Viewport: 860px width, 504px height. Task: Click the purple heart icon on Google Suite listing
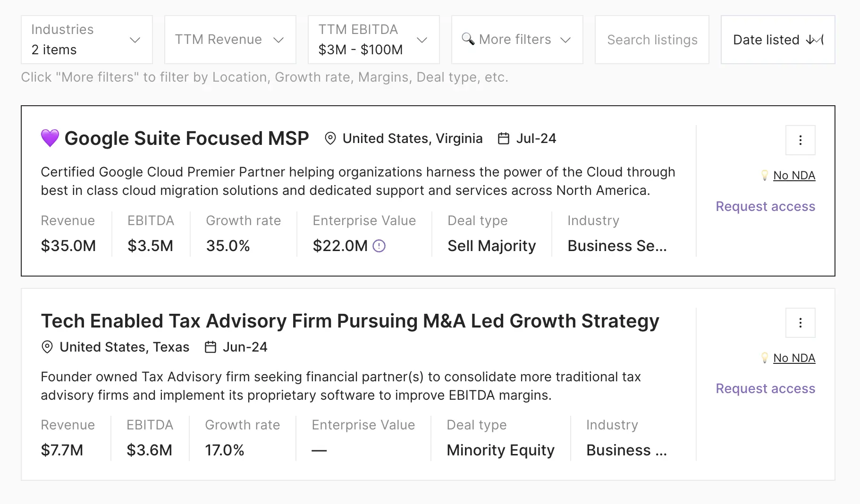tap(50, 138)
